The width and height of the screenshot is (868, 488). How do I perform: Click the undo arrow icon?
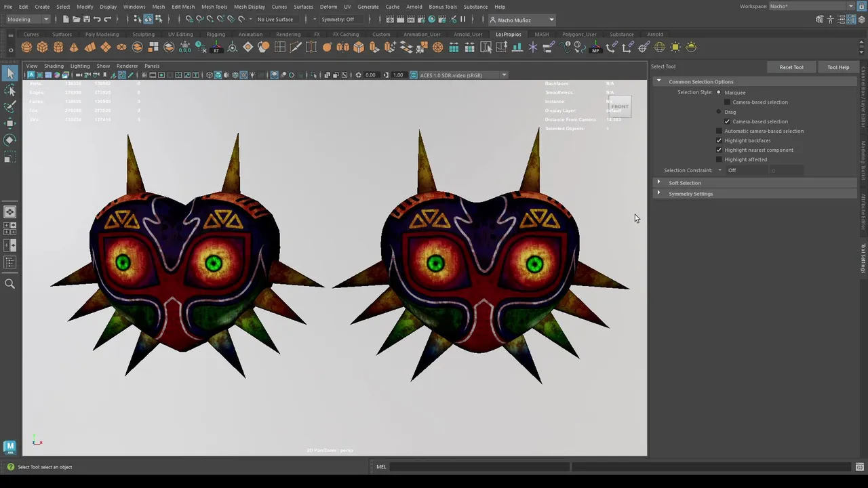click(97, 19)
